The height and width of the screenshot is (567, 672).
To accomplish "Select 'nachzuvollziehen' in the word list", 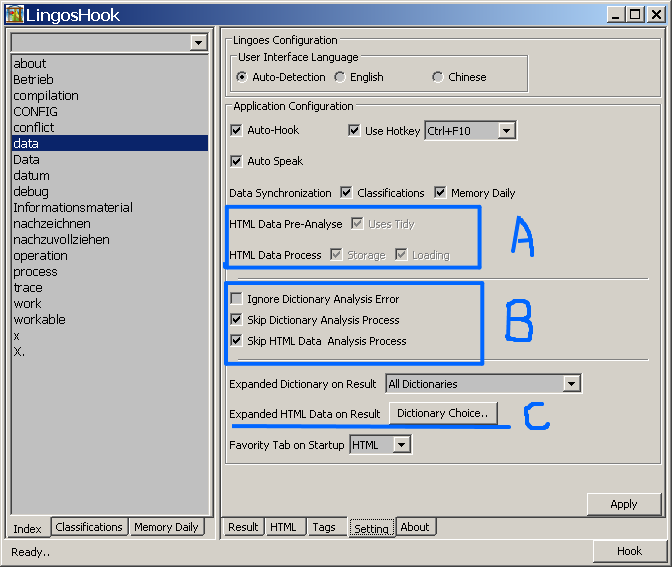I will [110, 240].
